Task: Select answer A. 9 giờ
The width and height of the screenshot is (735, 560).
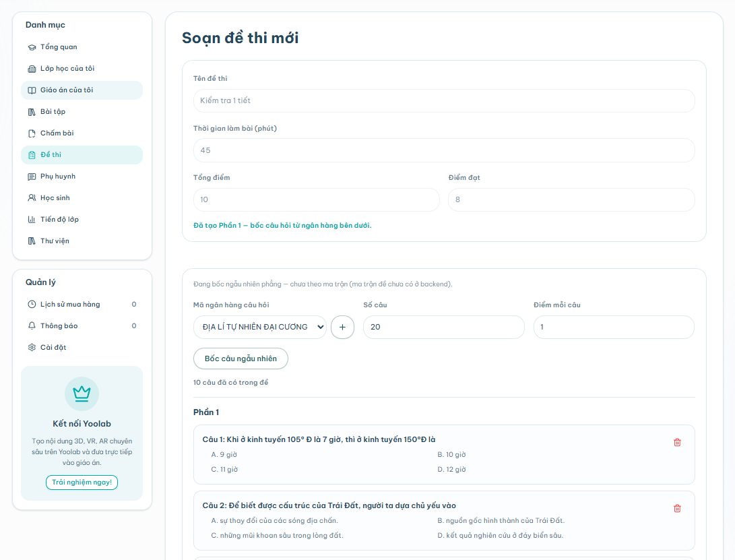Action: pos(224,454)
